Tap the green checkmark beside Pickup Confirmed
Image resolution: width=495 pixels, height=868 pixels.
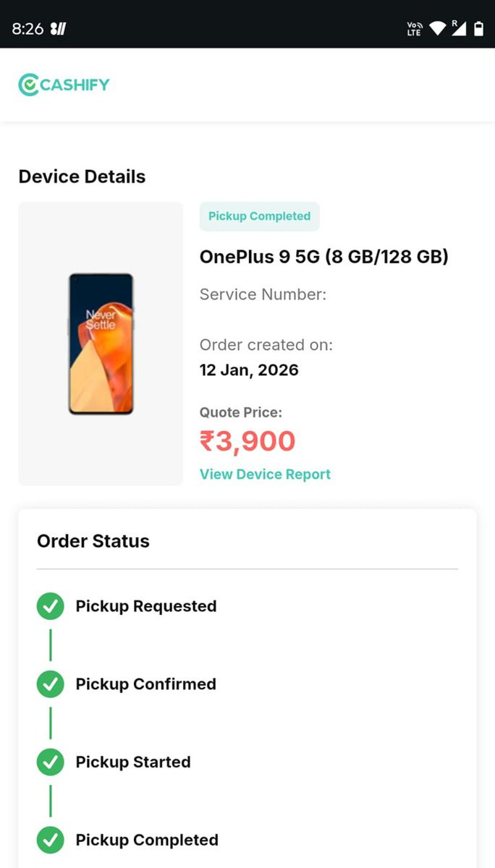(x=50, y=684)
